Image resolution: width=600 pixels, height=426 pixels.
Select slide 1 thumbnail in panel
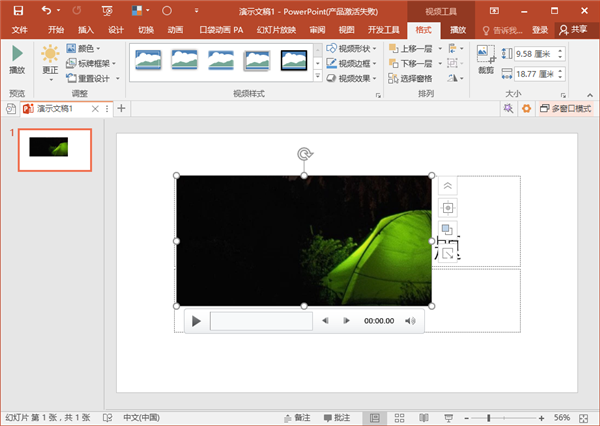pos(55,149)
